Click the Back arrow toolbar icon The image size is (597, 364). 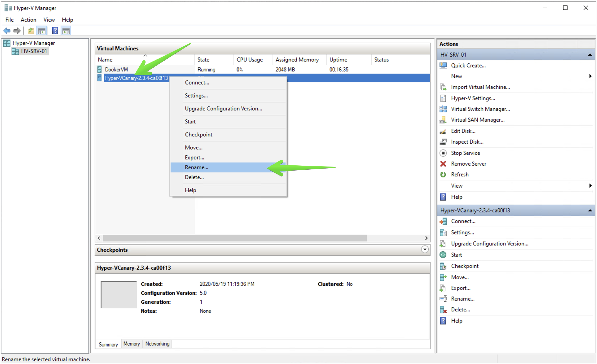[x=7, y=31]
